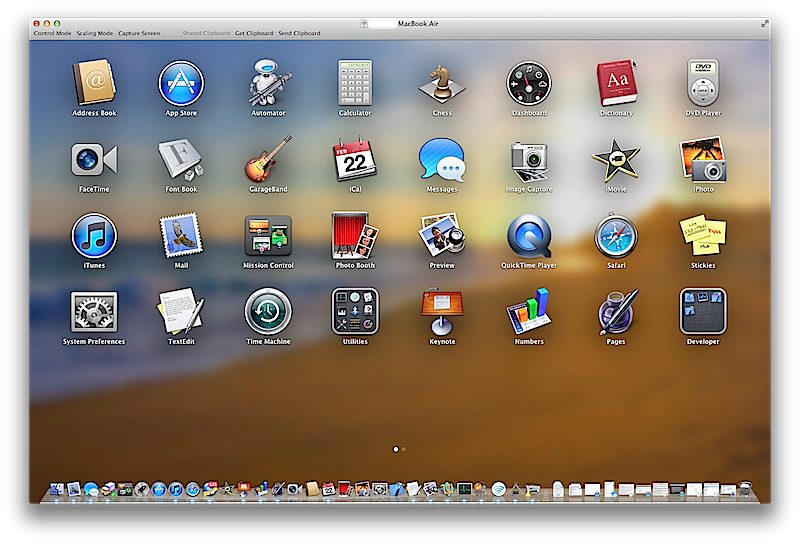Screen dimensions: 800x544
Task: Open iMovie from Launchpad grid
Action: pos(616,160)
